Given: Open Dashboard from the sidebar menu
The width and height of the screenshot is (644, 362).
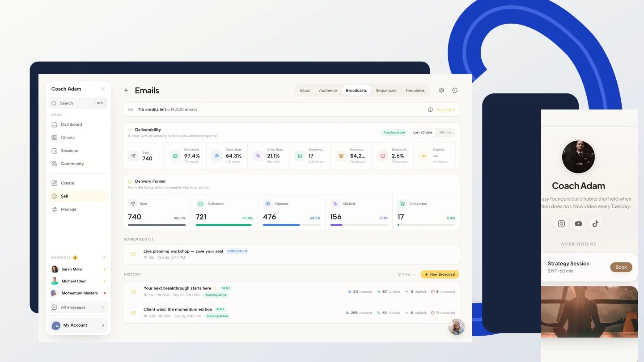Looking at the screenshot, I should coord(78,124).
